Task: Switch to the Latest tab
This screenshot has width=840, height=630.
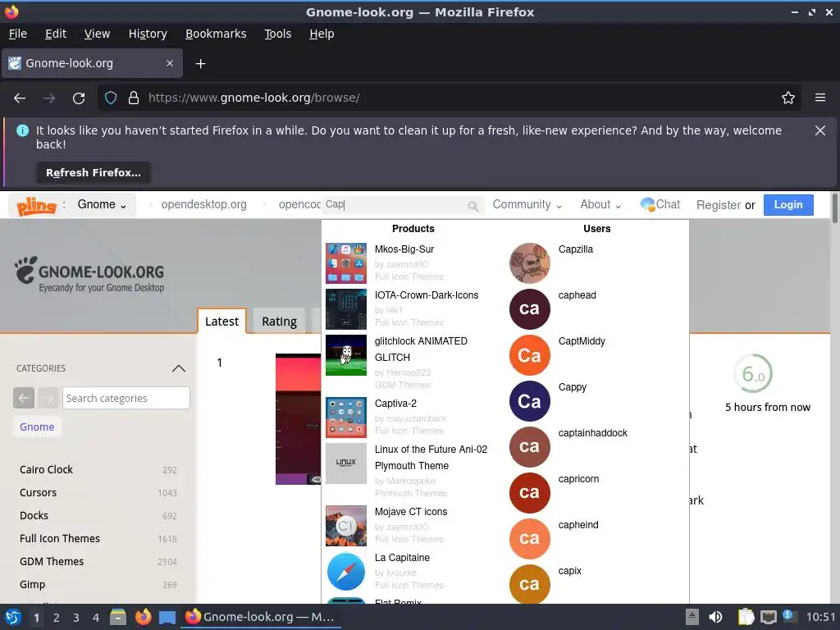Action: [221, 322]
